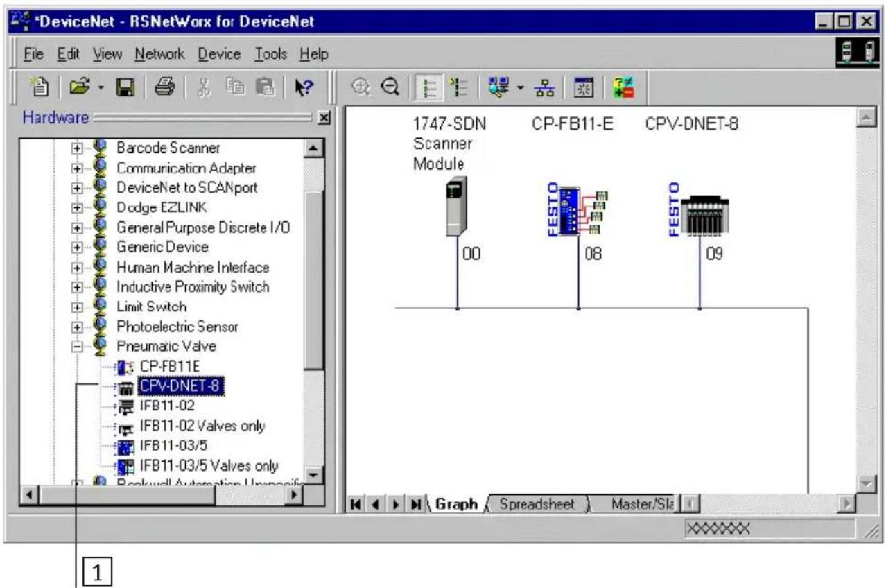Select the IFB11-02 tree item

click(166, 406)
